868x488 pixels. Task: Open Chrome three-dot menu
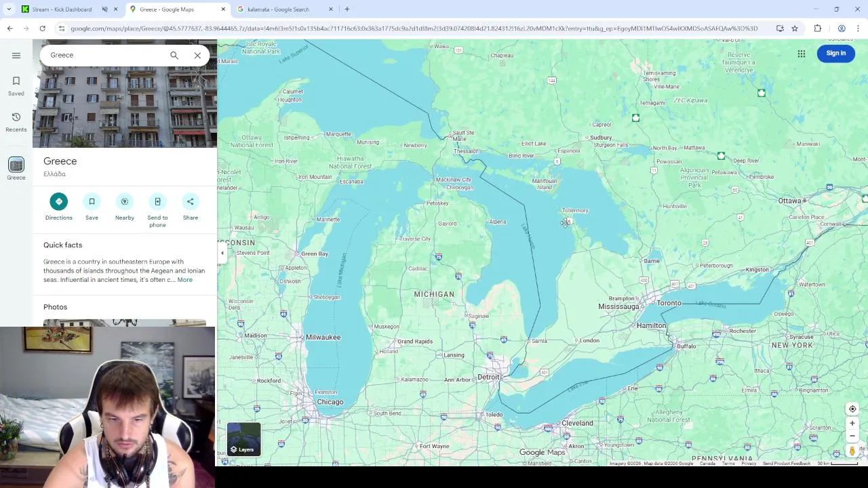coord(858,28)
